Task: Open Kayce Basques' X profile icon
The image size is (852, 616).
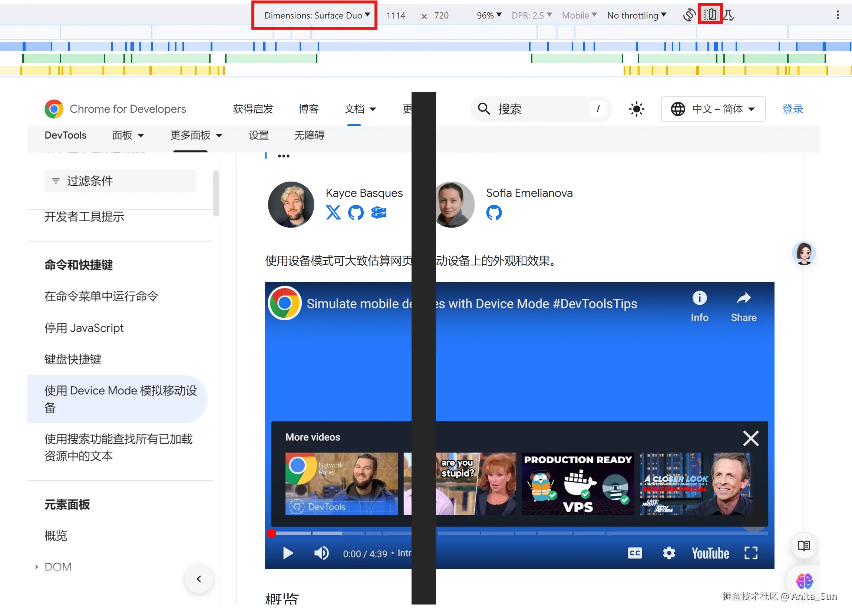Action: (x=333, y=213)
